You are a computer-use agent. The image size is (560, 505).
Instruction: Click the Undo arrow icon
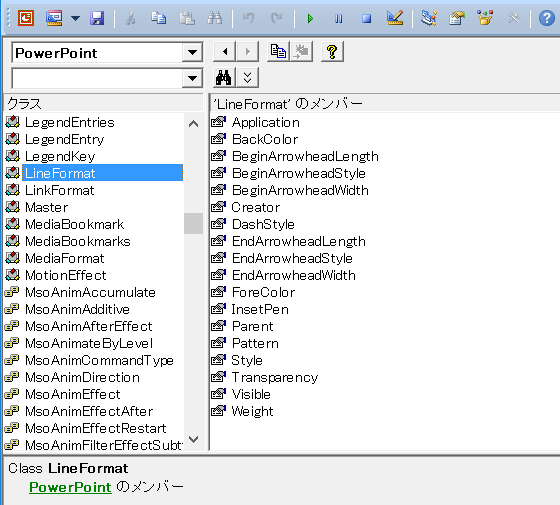[x=248, y=18]
